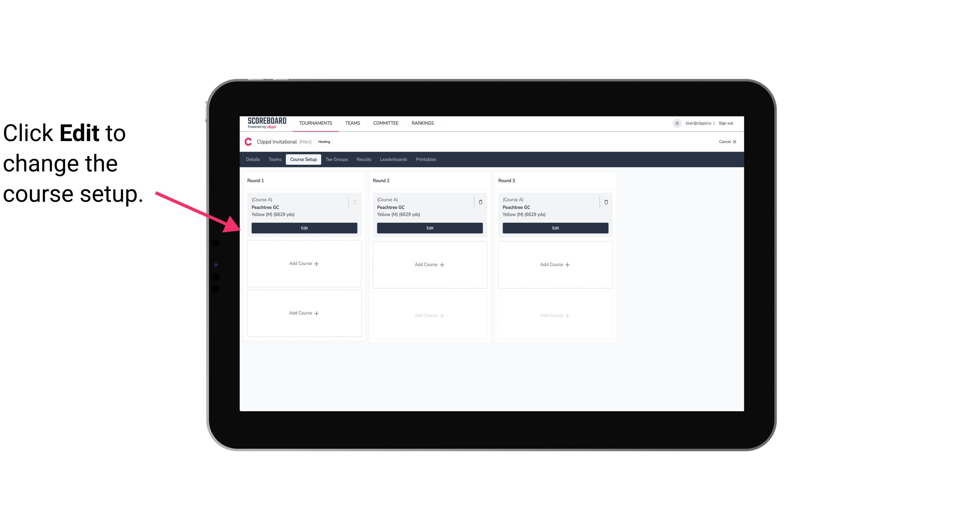Click Edit button for Round 2 course

click(x=429, y=228)
